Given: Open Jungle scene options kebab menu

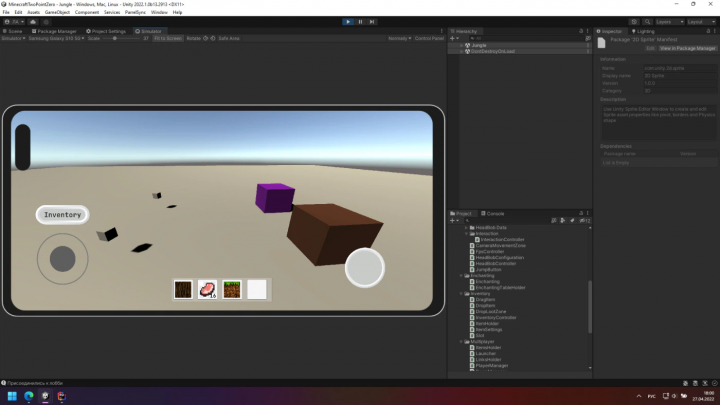Looking at the screenshot, I should 588,45.
